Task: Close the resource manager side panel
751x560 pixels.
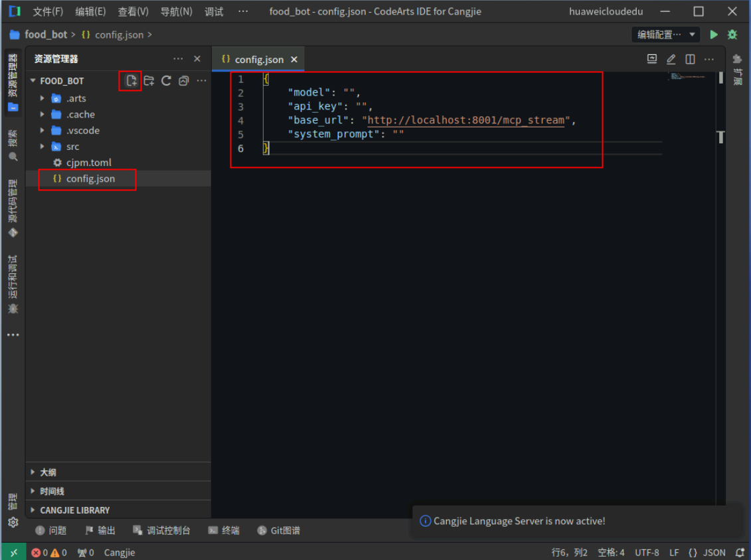Action: pos(197,58)
